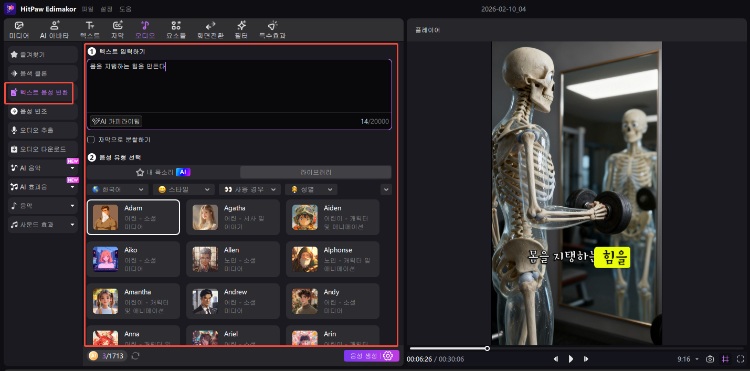Click the project title 2026-02-10_04

click(x=503, y=9)
